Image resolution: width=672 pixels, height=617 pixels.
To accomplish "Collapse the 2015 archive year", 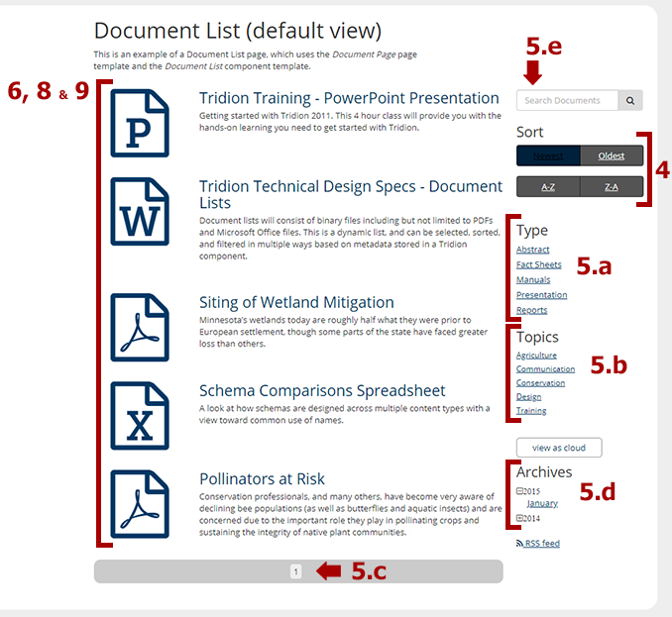I will (520, 491).
